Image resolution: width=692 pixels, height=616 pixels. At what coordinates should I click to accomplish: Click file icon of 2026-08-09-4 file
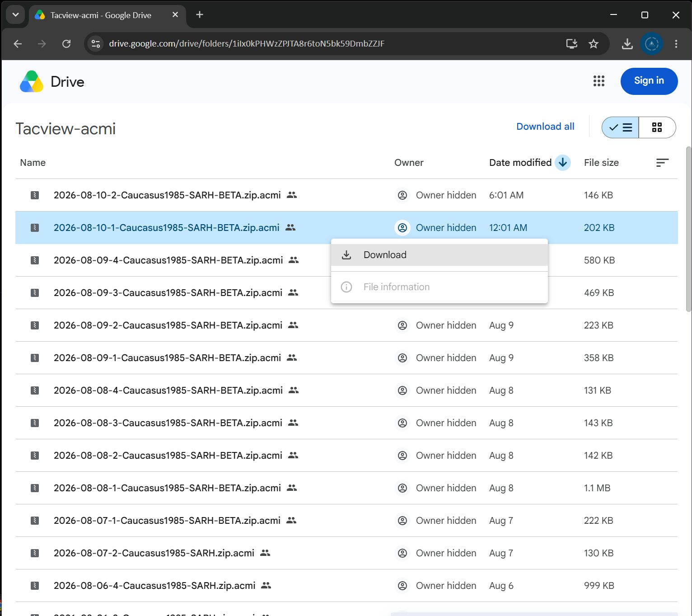point(35,260)
